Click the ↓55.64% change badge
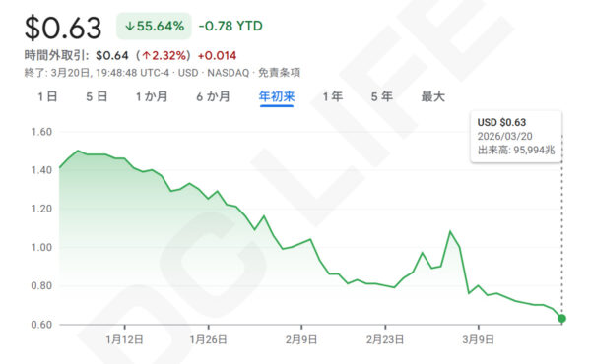Screen dimensions: 591x364 (155, 26)
